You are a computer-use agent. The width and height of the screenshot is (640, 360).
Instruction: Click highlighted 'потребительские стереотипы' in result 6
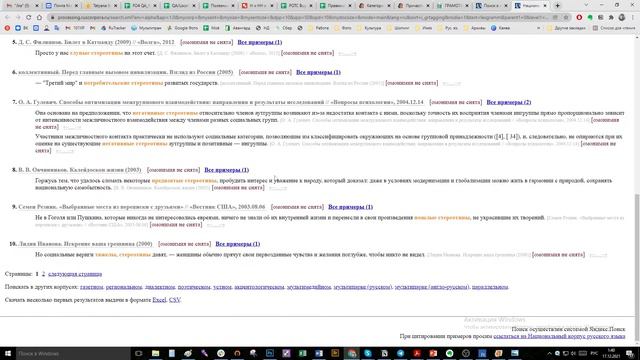123,83
